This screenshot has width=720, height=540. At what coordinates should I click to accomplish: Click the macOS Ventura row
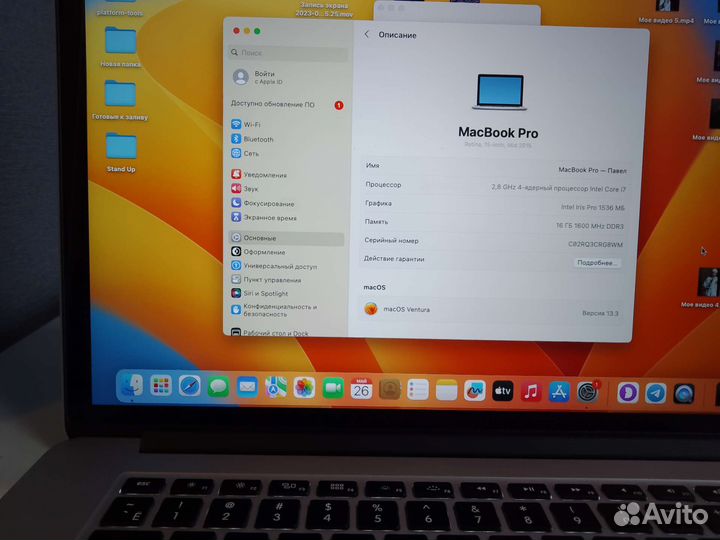491,311
